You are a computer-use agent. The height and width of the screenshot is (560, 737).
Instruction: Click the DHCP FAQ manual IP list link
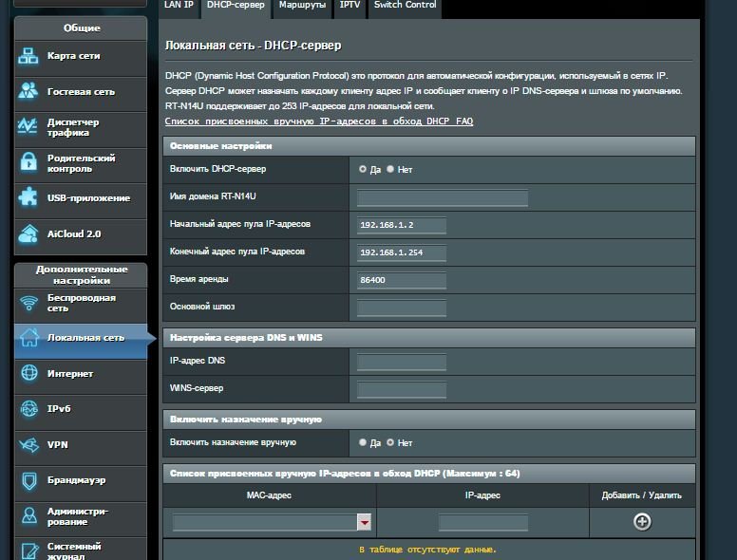coord(318,121)
